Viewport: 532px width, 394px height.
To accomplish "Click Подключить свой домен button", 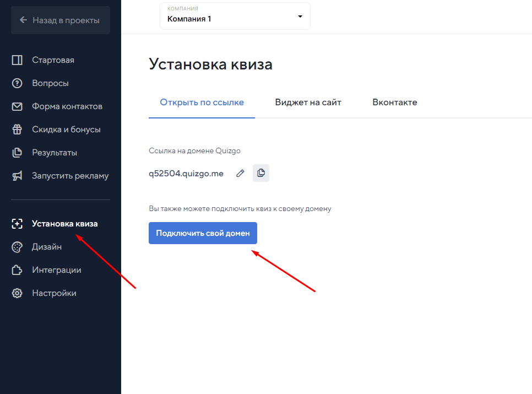I will tap(203, 233).
